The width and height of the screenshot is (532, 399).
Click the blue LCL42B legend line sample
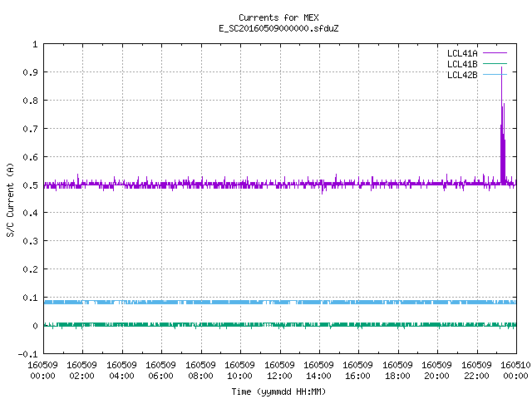click(x=495, y=74)
